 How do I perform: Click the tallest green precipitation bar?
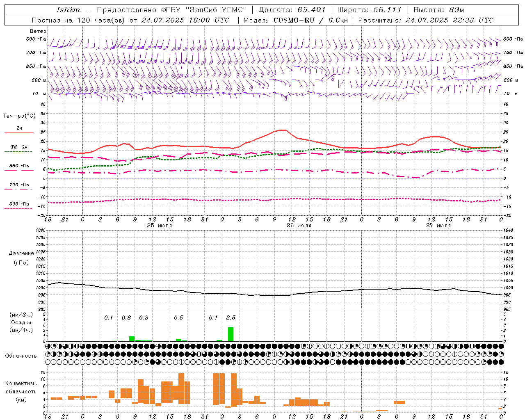tap(231, 334)
